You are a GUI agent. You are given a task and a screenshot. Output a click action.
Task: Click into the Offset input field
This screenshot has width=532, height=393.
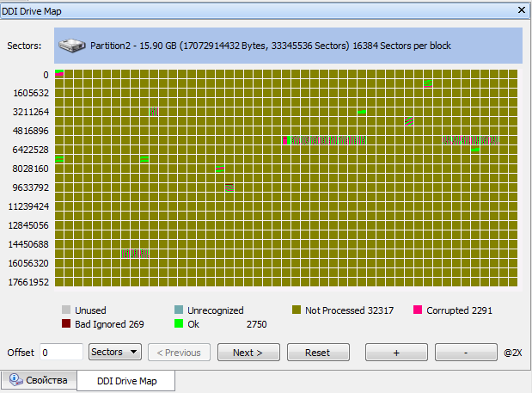click(61, 353)
